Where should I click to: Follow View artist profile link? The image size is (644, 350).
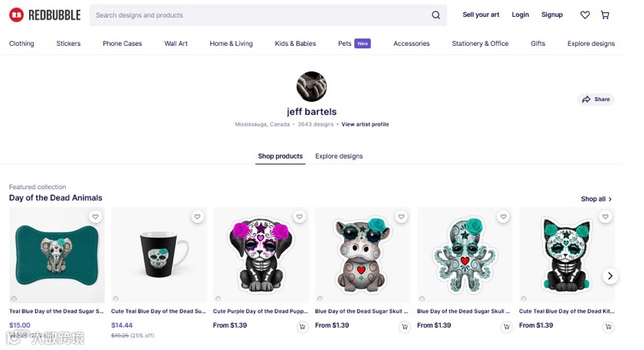coord(365,124)
